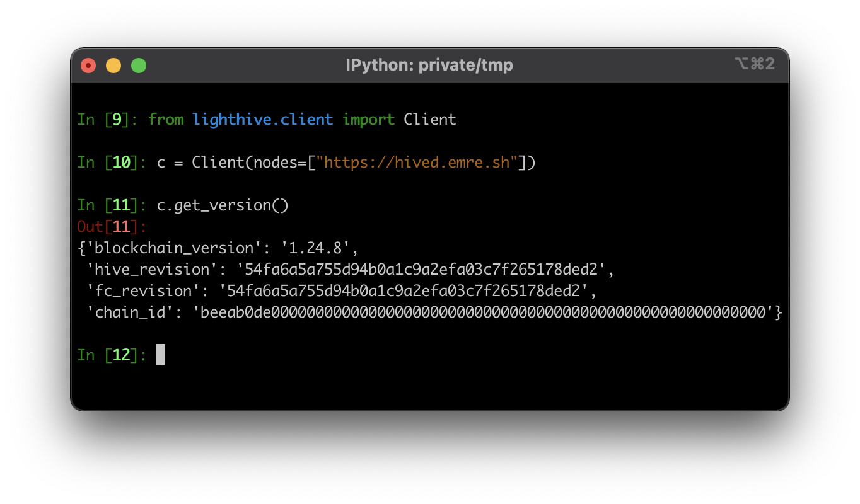
Task: Click the 'Out[11]:' output label
Action: click(112, 226)
